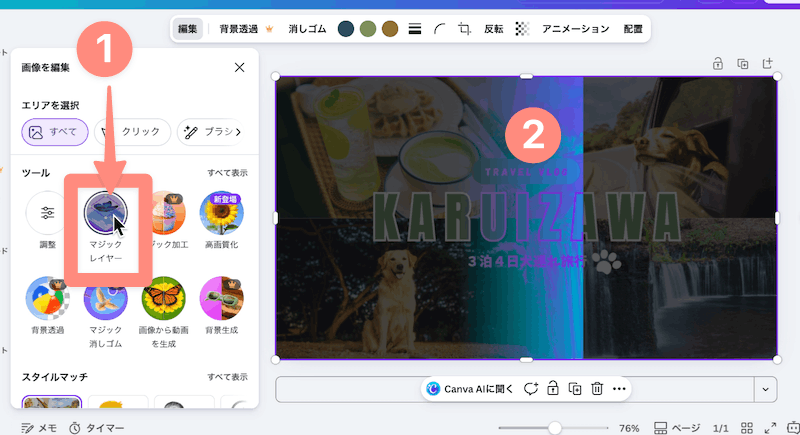Image resolution: width=800 pixels, height=435 pixels.
Task: Click the comment bubble icon in floating bar
Action: pyautogui.click(x=531, y=389)
